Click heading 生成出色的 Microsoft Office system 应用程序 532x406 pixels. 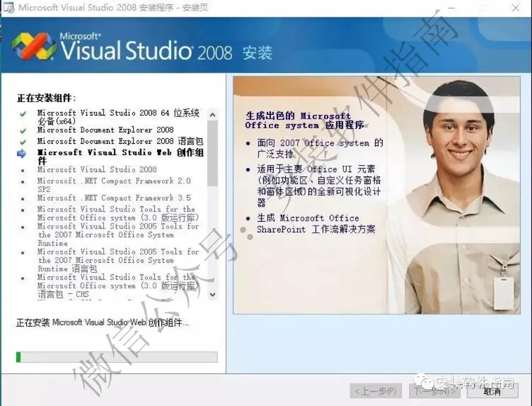tap(304, 121)
